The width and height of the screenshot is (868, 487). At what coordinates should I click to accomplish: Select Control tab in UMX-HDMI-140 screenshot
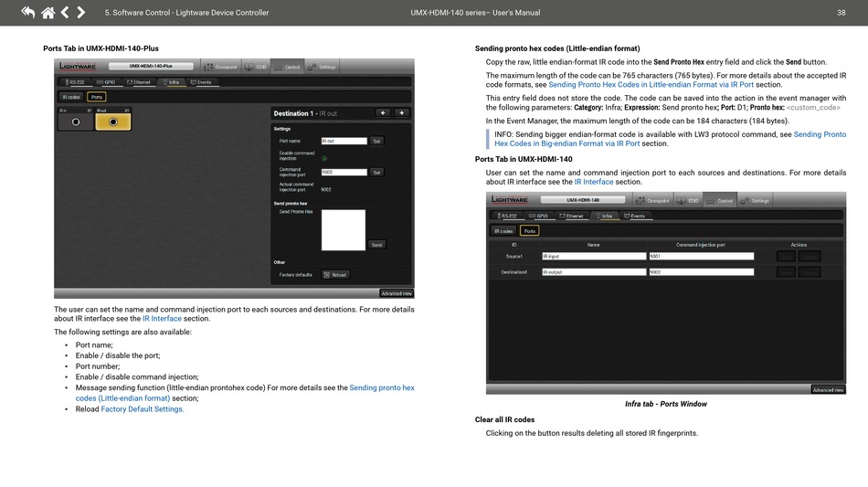click(x=720, y=200)
